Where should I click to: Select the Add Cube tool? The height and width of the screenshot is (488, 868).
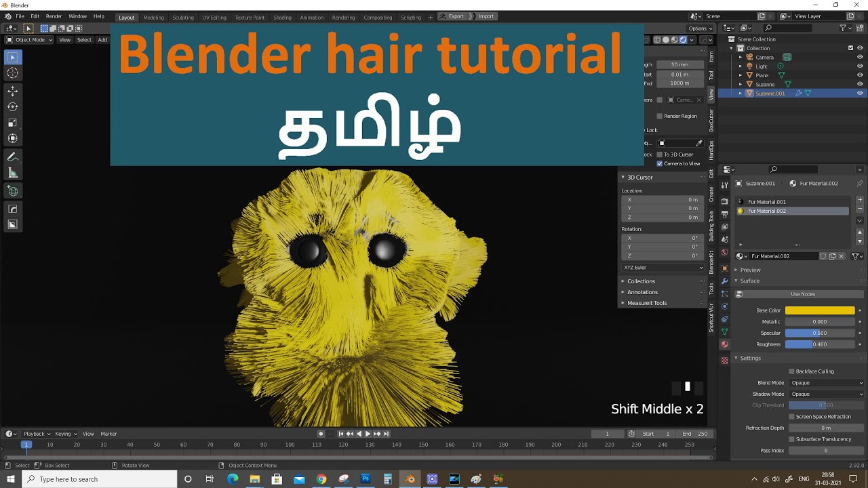13,191
